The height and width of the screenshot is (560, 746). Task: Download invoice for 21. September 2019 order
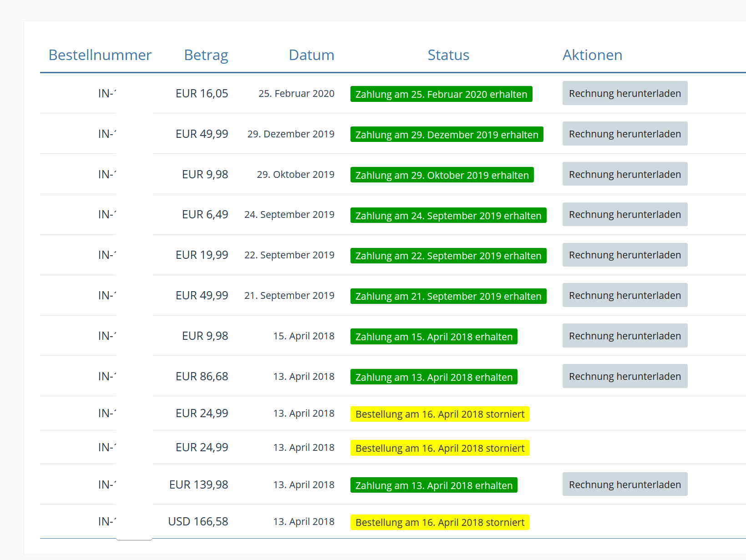click(x=624, y=295)
